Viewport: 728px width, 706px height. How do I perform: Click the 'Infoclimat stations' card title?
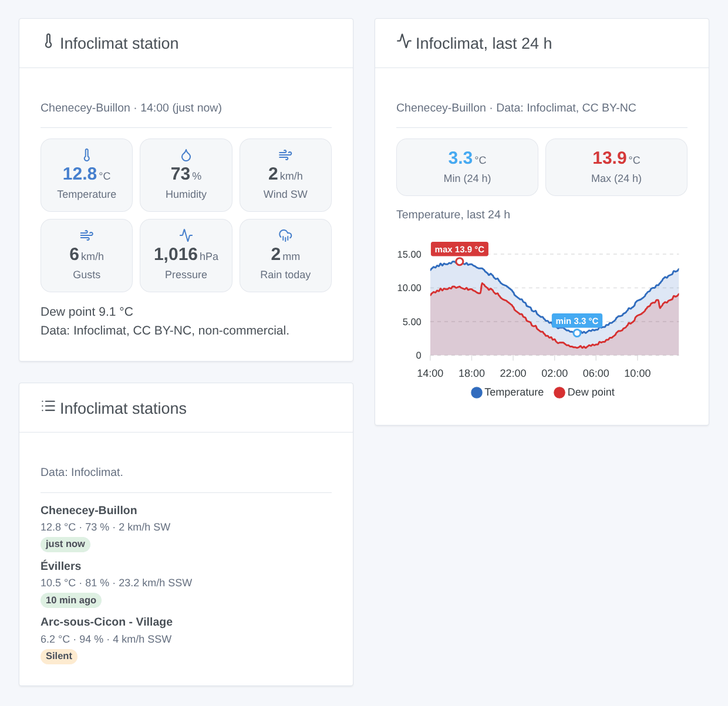pos(123,408)
